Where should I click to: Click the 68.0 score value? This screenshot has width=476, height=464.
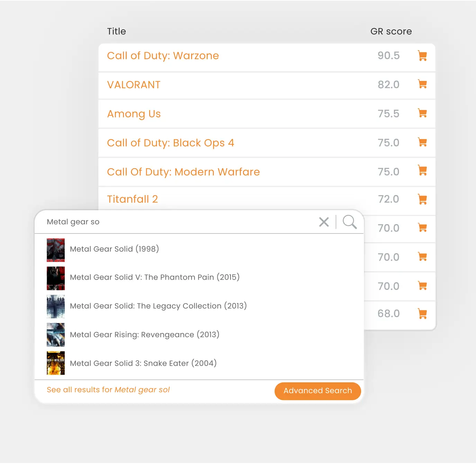pos(389,314)
